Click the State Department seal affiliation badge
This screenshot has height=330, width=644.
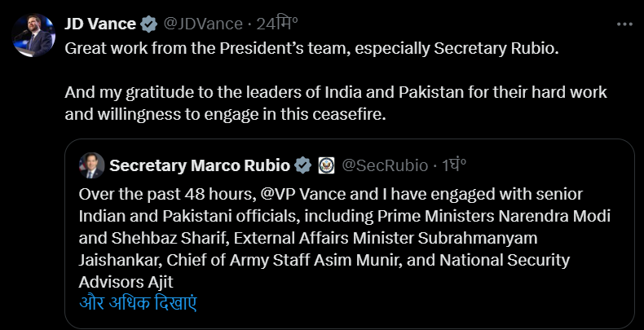coord(325,165)
